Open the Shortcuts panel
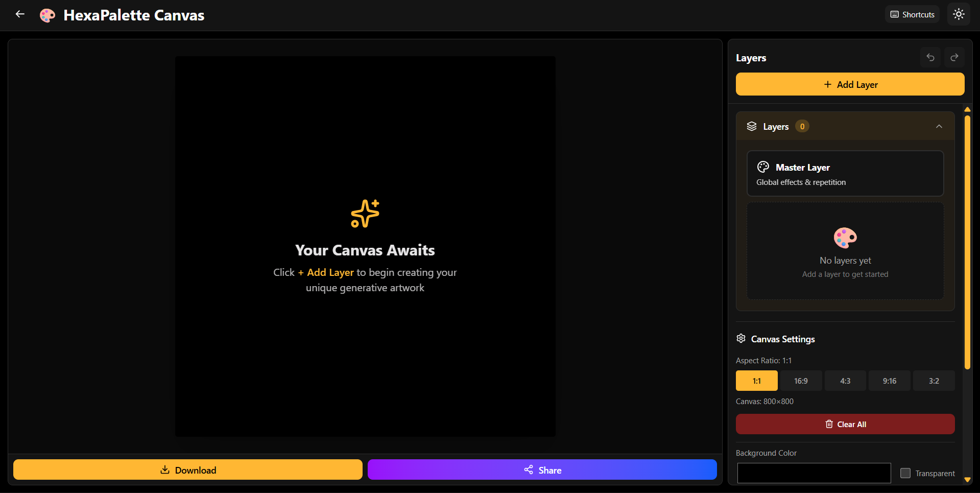The image size is (980, 493). tap(912, 14)
